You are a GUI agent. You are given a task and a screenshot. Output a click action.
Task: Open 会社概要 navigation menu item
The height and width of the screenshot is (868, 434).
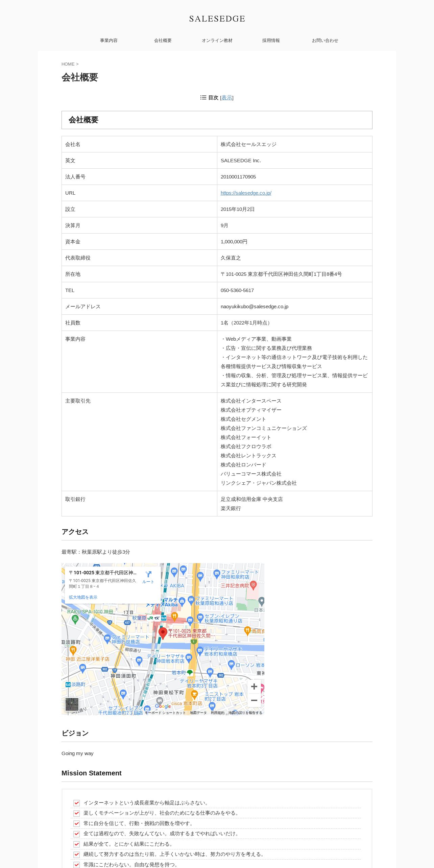163,41
